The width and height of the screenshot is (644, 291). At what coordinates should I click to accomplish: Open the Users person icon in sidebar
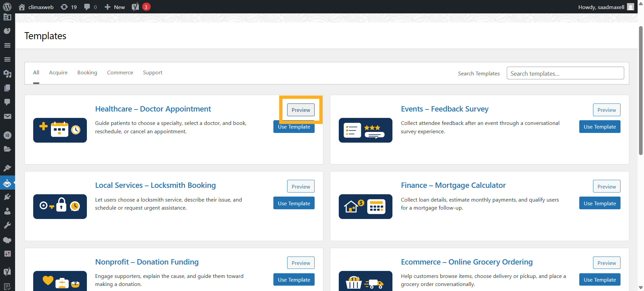[x=7, y=211]
